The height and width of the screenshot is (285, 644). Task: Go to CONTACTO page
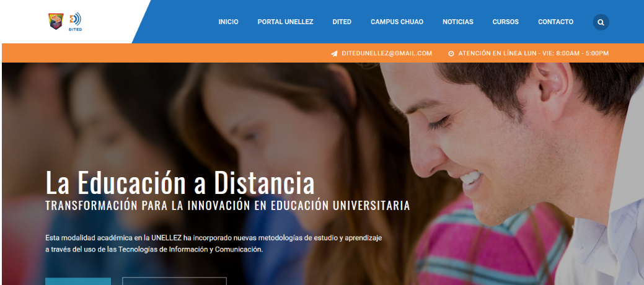click(556, 22)
